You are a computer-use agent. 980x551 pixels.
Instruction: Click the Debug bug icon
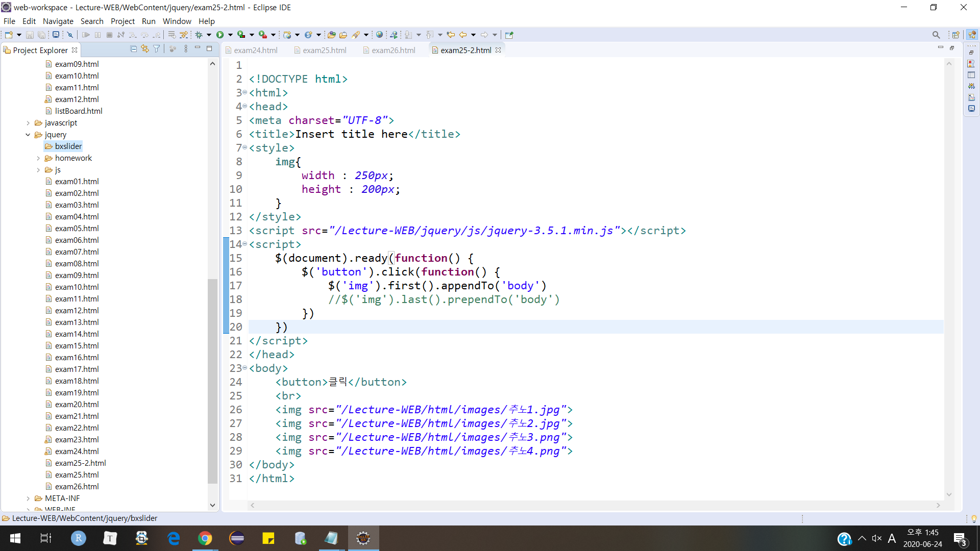click(199, 35)
